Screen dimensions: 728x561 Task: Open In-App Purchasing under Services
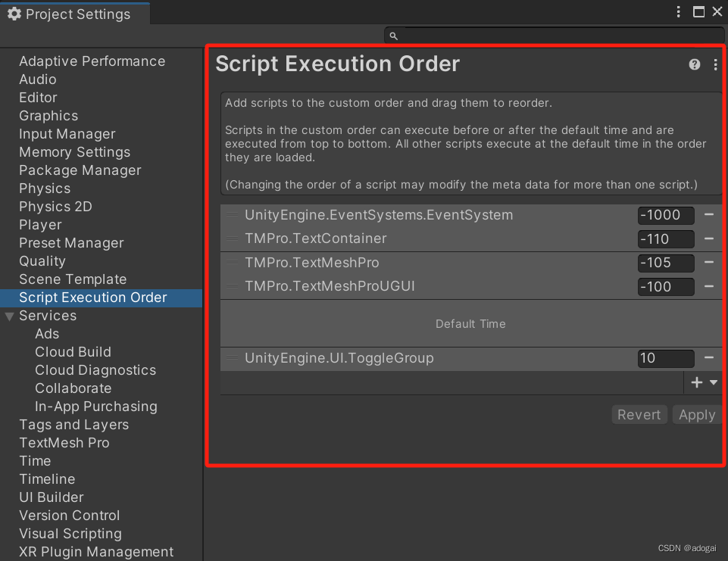point(96,407)
